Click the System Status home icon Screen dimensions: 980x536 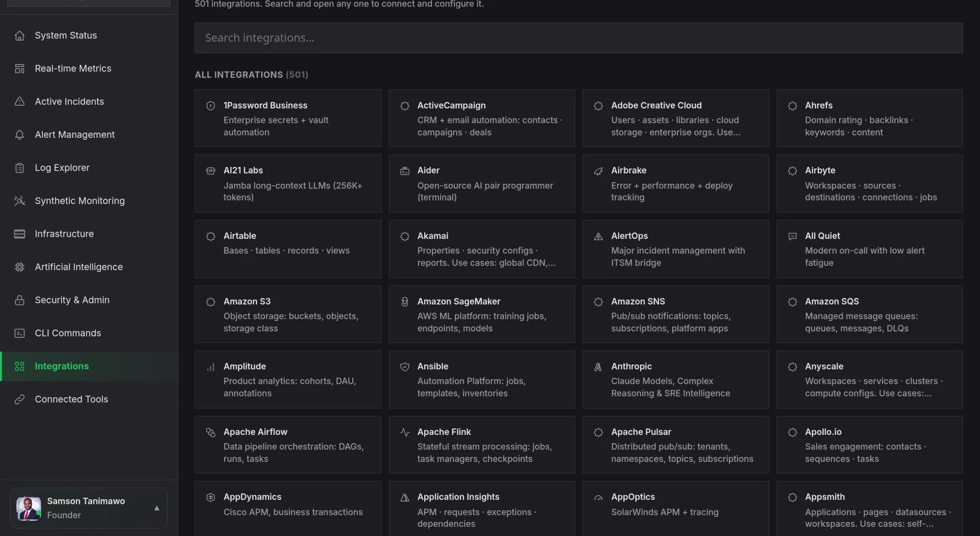click(19, 35)
